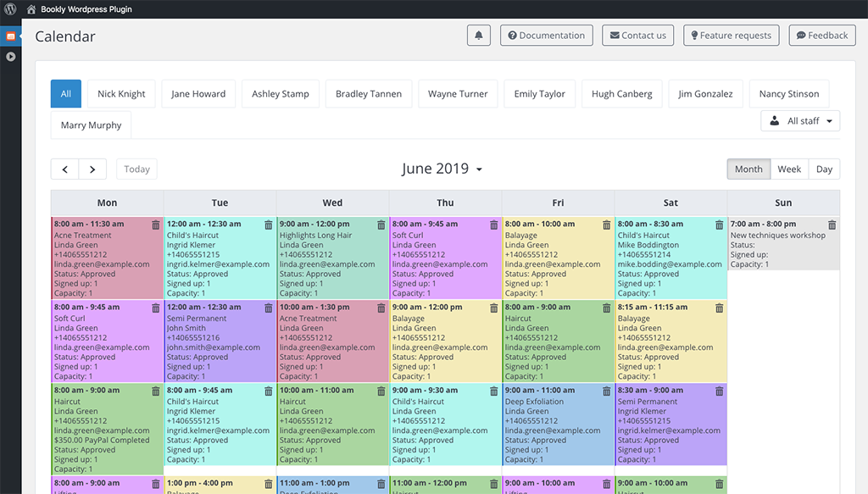Image resolution: width=868 pixels, height=494 pixels.
Task: Open the All staff dropdown
Action: (800, 121)
